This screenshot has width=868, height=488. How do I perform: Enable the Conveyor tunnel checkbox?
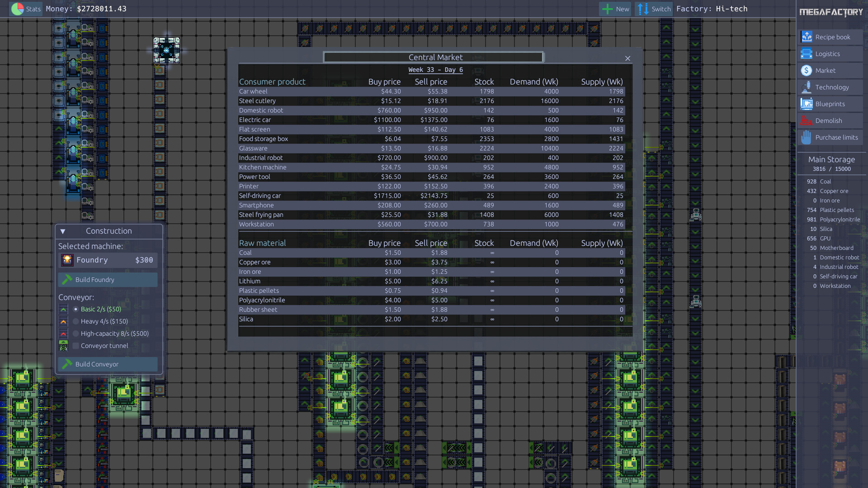point(75,346)
